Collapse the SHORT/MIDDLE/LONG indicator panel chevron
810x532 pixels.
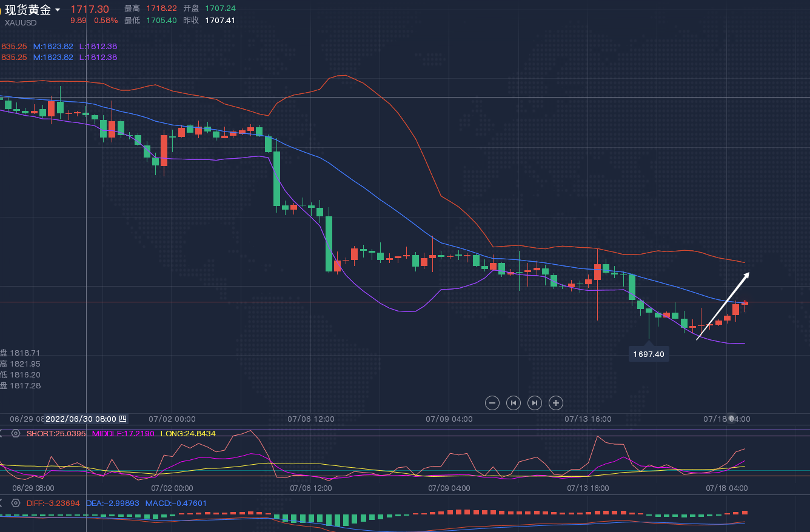tap(2, 434)
